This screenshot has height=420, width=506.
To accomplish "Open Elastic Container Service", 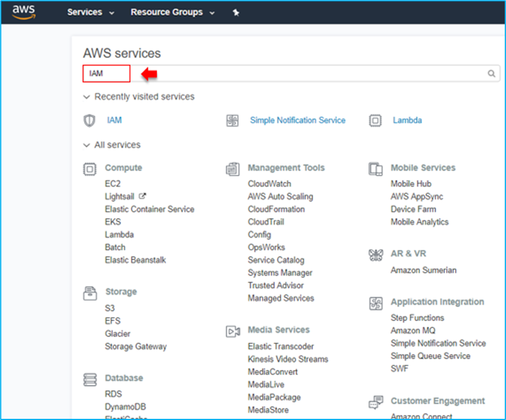I will (x=150, y=209).
